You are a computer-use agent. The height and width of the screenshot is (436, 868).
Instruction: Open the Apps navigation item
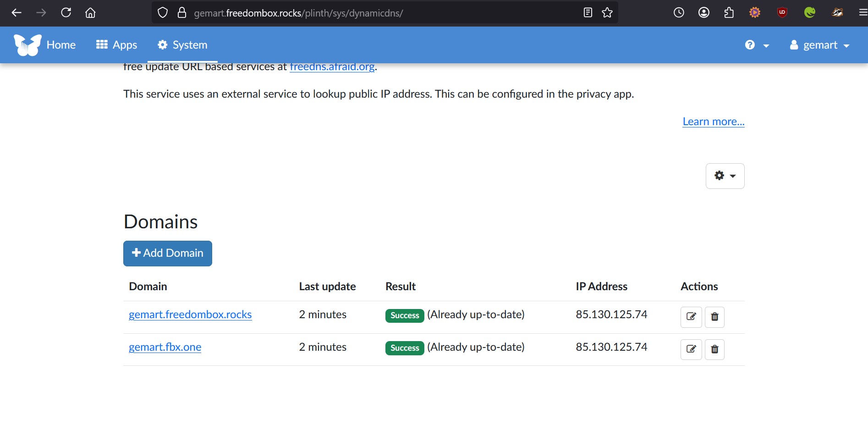116,45
